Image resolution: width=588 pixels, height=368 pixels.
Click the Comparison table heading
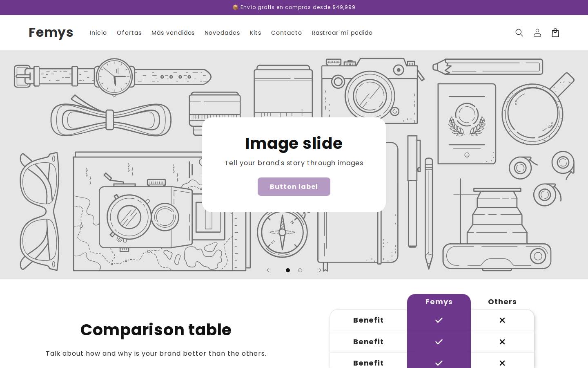pyautogui.click(x=156, y=330)
